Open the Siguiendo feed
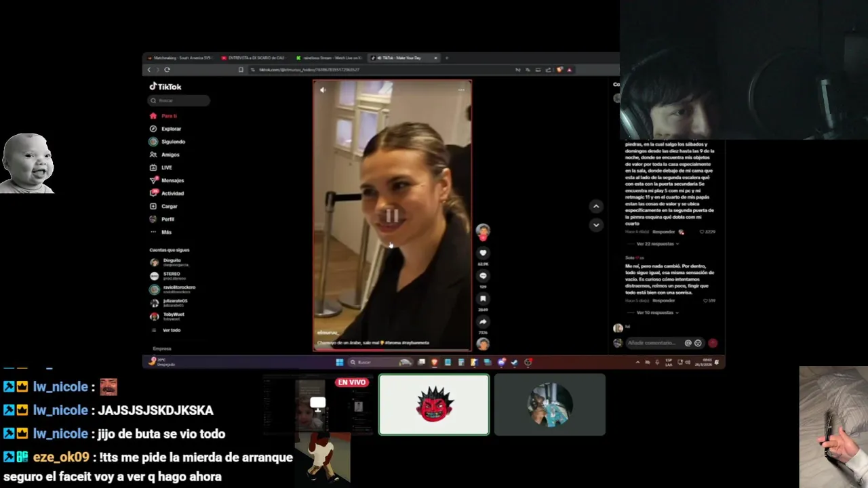 (x=167, y=142)
